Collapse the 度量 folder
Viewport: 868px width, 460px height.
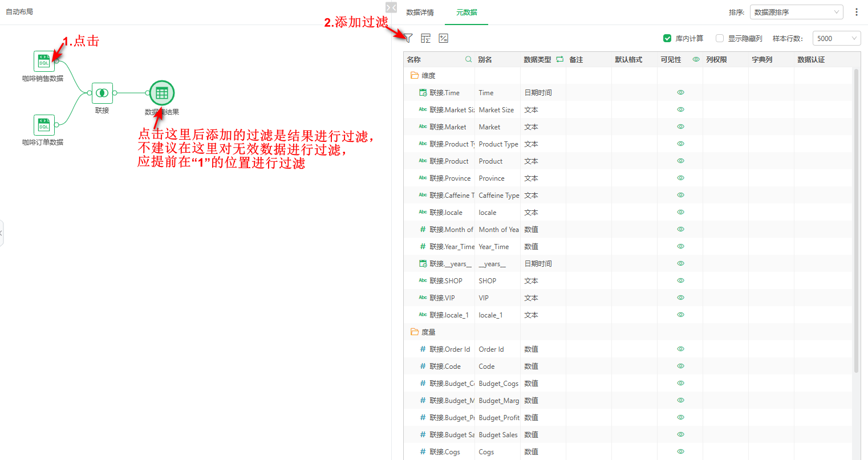[x=415, y=332]
